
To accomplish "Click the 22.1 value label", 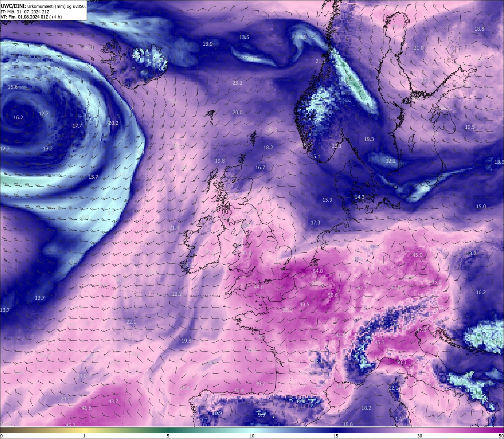I will [131, 322].
